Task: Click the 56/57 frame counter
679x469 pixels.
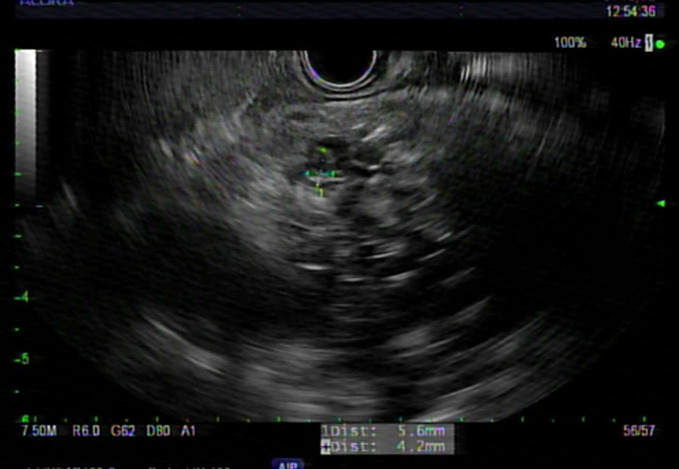Action: (x=636, y=431)
